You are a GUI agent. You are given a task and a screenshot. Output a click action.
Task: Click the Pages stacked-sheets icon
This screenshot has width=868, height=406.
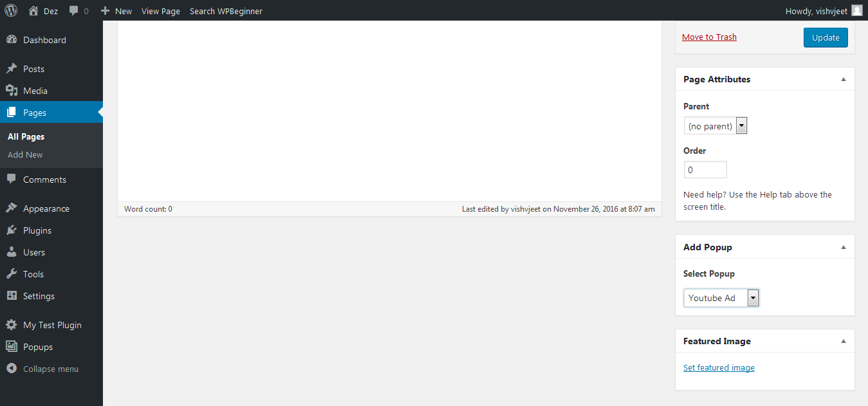point(12,113)
